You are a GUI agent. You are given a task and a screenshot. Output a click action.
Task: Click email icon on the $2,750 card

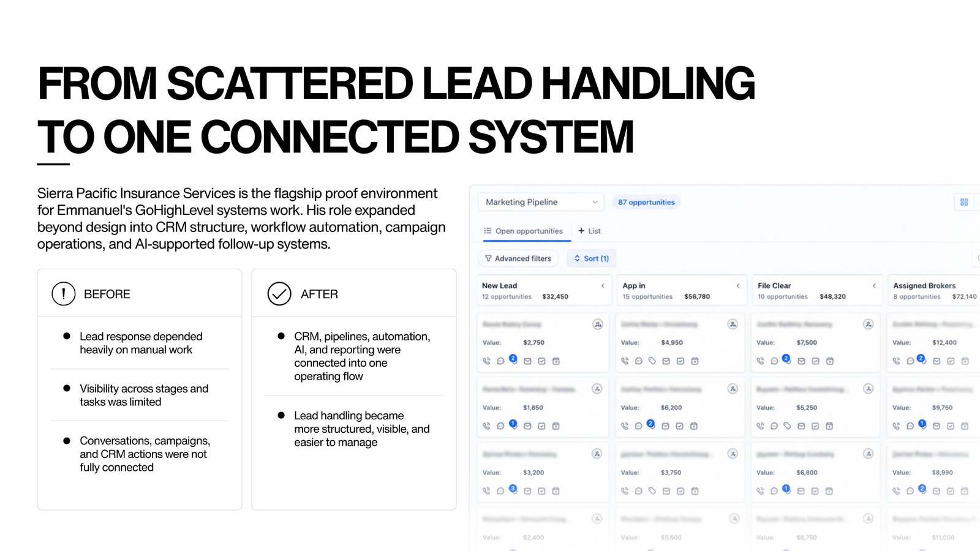coord(527,361)
